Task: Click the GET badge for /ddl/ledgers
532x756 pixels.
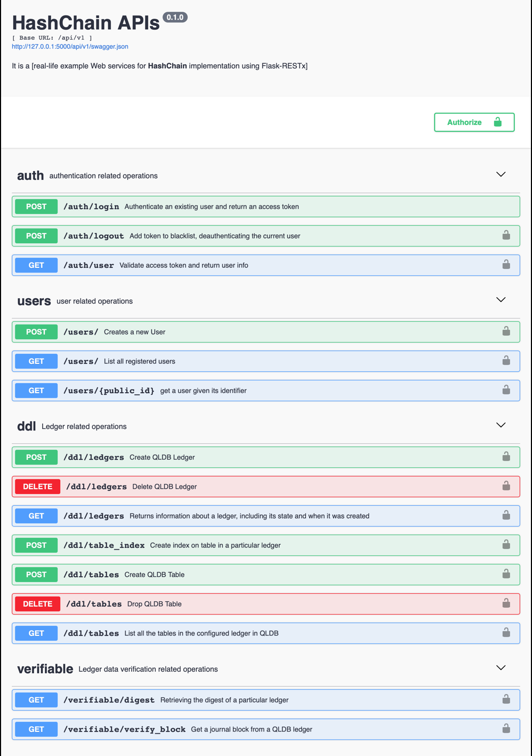Action: [36, 516]
